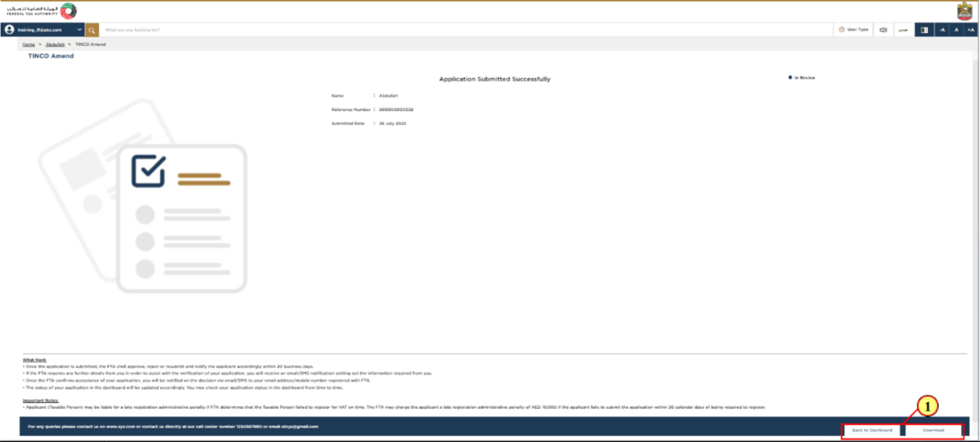The image size is (980, 442).
Task: Click the speaker audio icon
Action: point(883,30)
